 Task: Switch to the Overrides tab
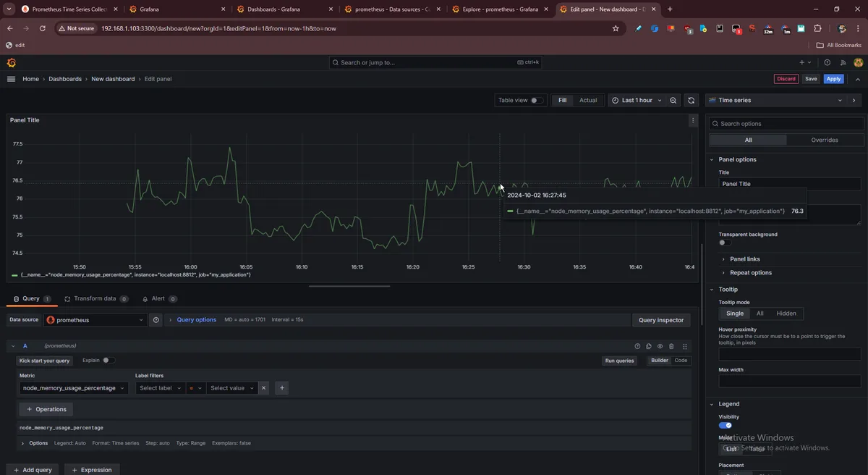pyautogui.click(x=825, y=140)
